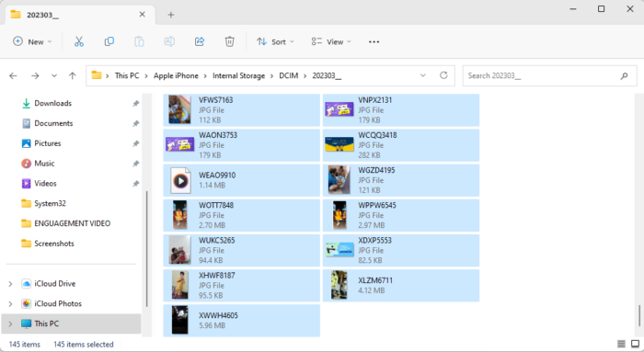Select the XLZM6711 file
644x352 pixels.
pyautogui.click(x=401, y=286)
